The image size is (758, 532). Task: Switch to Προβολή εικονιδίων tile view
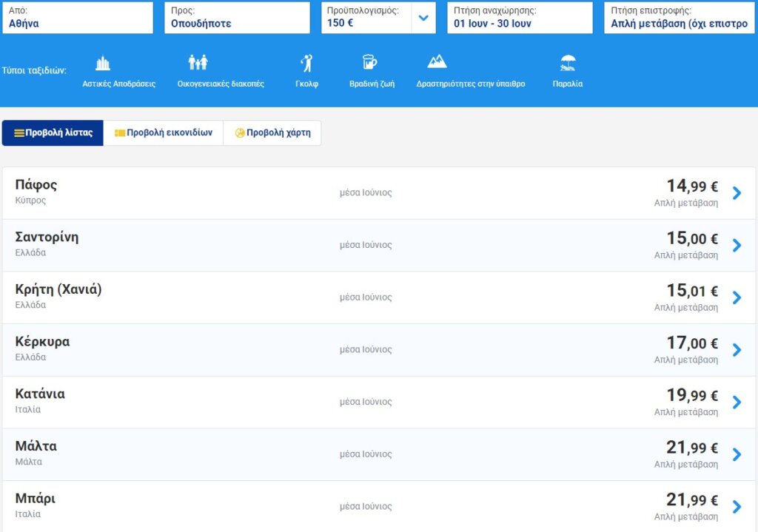pyautogui.click(x=163, y=133)
